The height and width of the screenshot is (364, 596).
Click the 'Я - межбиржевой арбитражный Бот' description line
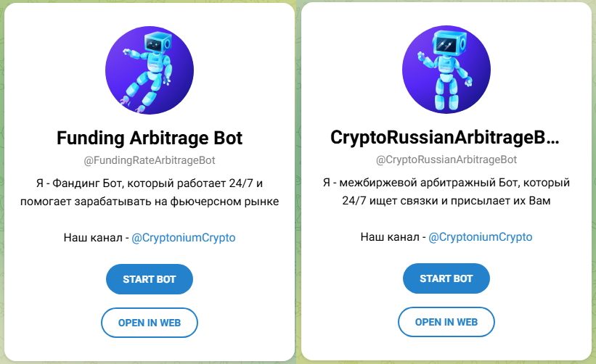pyautogui.click(x=446, y=183)
